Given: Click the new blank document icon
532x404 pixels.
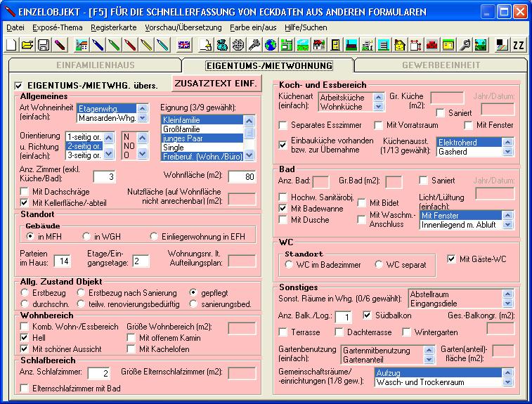Looking at the screenshot, I should click(11, 45).
